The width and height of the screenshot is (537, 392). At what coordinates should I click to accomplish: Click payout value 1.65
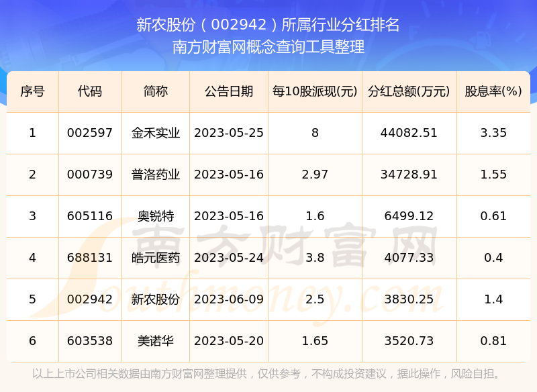(x=315, y=341)
